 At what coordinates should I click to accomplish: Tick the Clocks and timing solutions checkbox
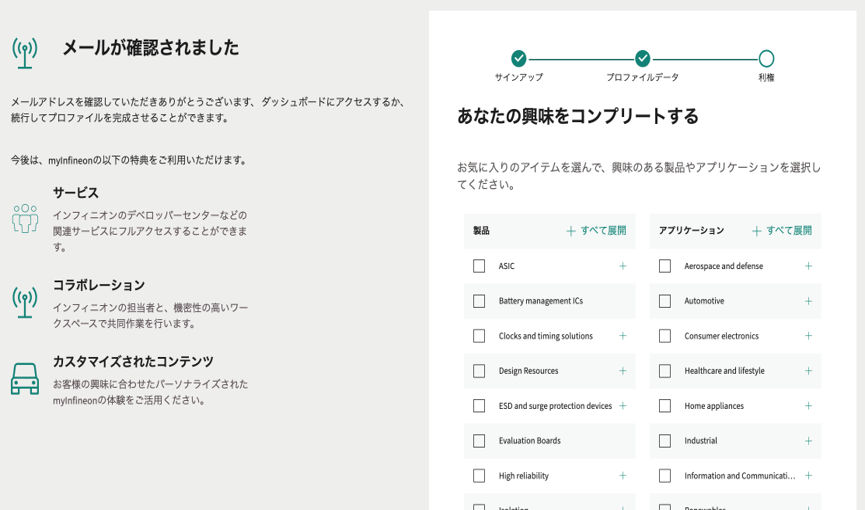479,336
